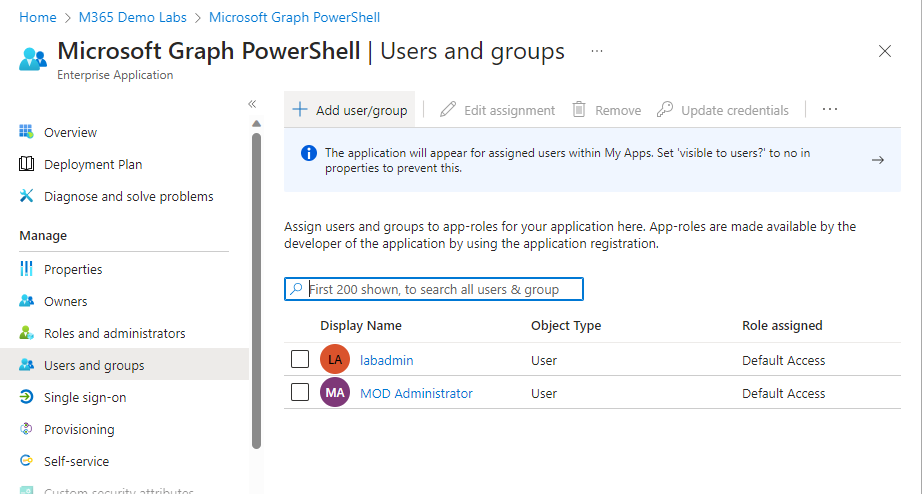Click the Owners people icon
The width and height of the screenshot is (922, 494).
tap(27, 301)
